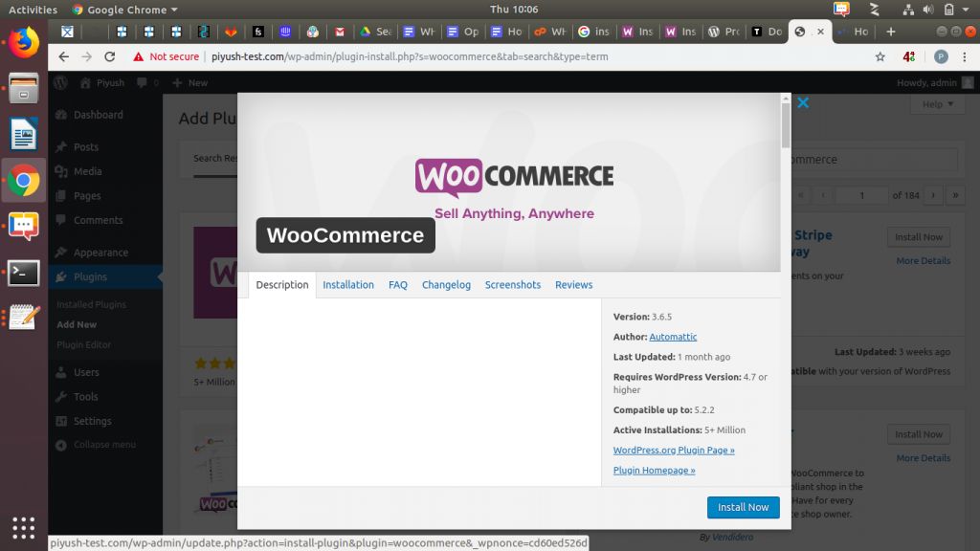The image size is (980, 551).
Task: Open the Vendidero author link
Action: coord(732,538)
